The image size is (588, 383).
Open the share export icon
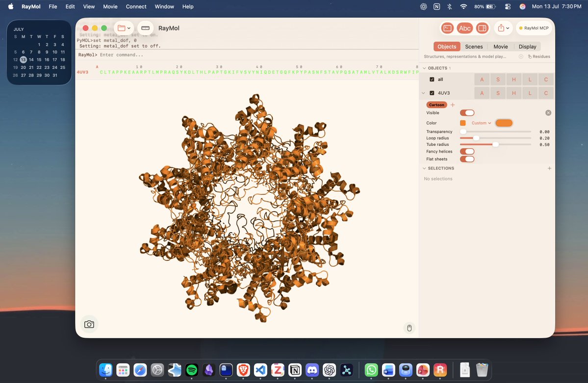point(501,28)
